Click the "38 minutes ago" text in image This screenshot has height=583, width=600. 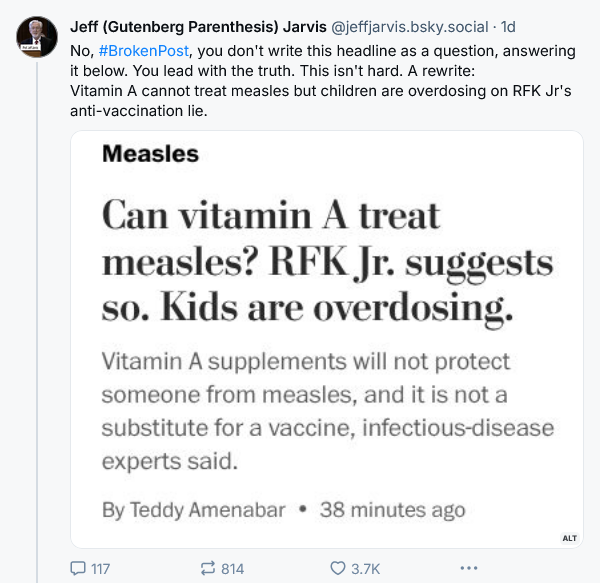click(392, 509)
